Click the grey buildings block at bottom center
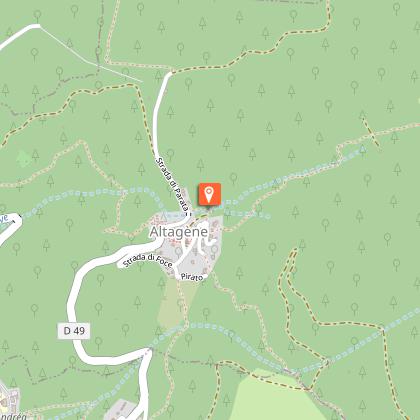The height and width of the screenshot is (420, 420). click(x=121, y=410)
